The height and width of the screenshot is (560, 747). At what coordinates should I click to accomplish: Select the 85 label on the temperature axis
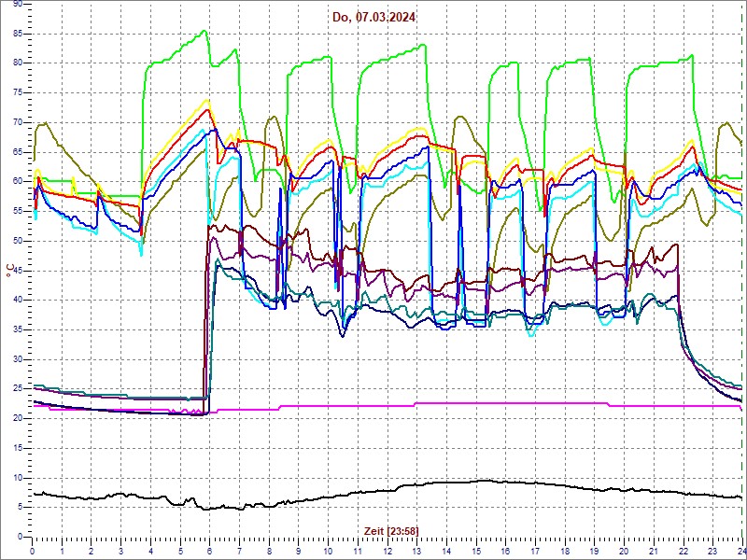pyautogui.click(x=17, y=34)
